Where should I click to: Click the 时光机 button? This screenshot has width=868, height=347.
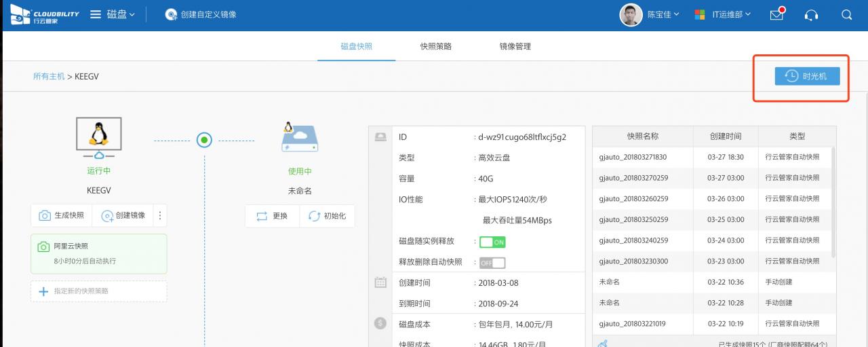pyautogui.click(x=807, y=76)
